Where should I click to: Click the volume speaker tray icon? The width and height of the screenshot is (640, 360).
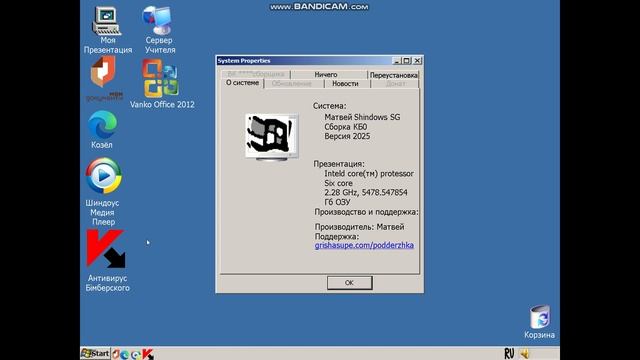click(524, 353)
